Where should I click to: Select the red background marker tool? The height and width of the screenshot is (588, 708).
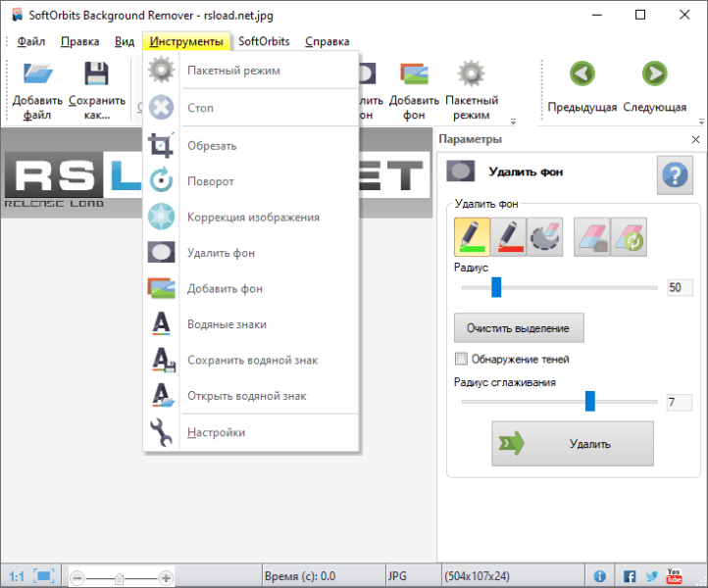tap(508, 237)
